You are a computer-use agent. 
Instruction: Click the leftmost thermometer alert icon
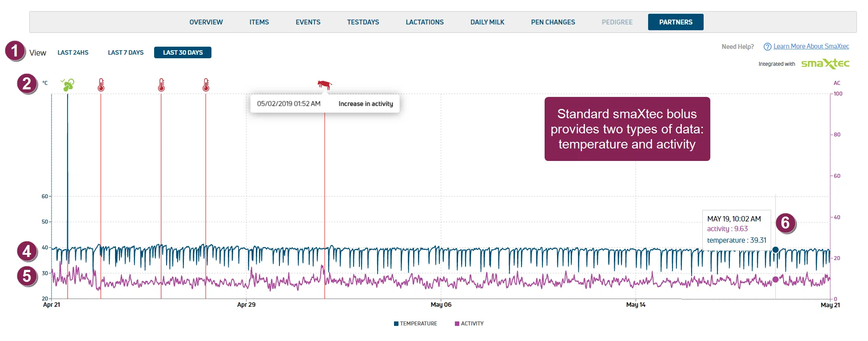101,85
